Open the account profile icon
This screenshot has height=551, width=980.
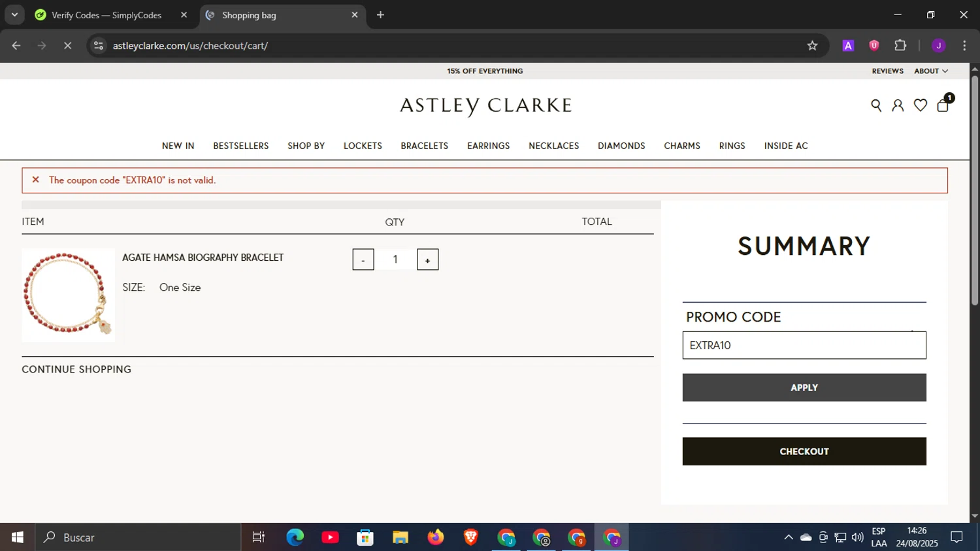click(x=898, y=105)
